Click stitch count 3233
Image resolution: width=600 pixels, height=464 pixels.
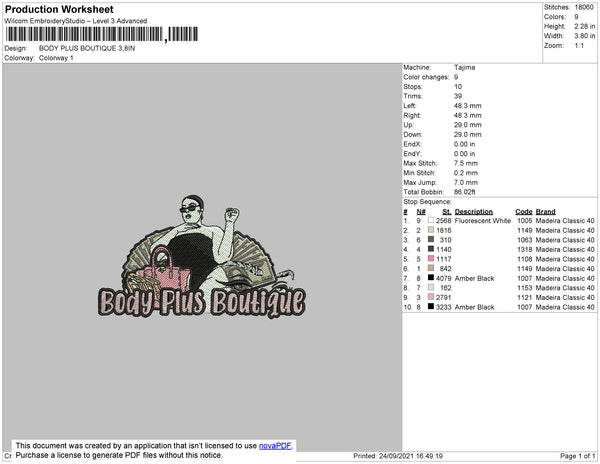click(443, 307)
